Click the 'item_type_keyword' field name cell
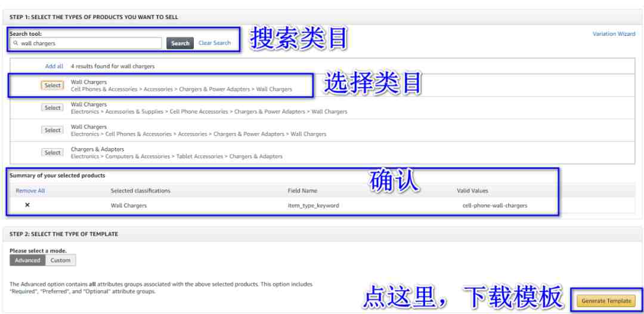644x314 pixels. pos(314,205)
